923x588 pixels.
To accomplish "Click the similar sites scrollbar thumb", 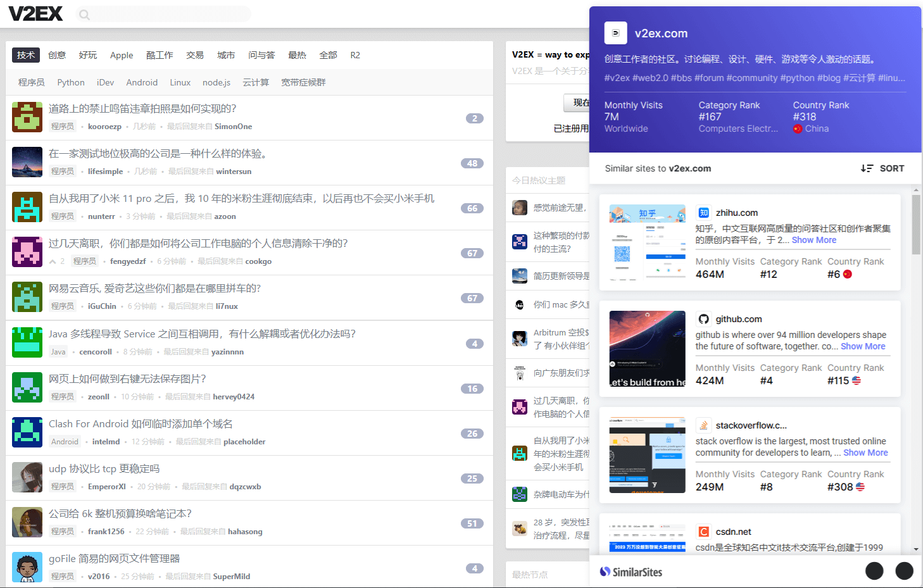I will click(x=916, y=224).
